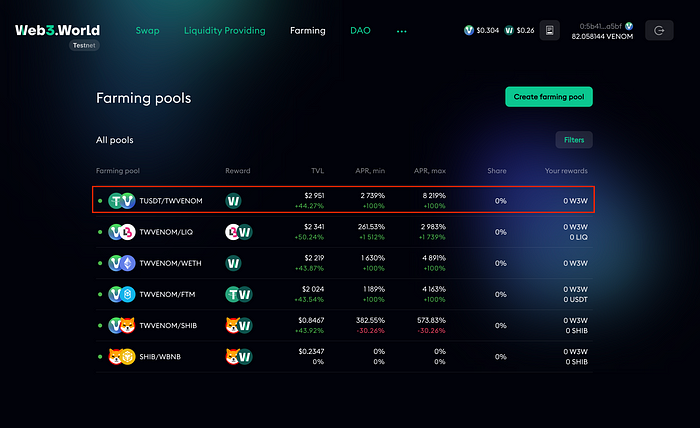Image resolution: width=700 pixels, height=428 pixels.
Task: Open the TUSDT/TWVENOM pool
Action: [x=343, y=199]
